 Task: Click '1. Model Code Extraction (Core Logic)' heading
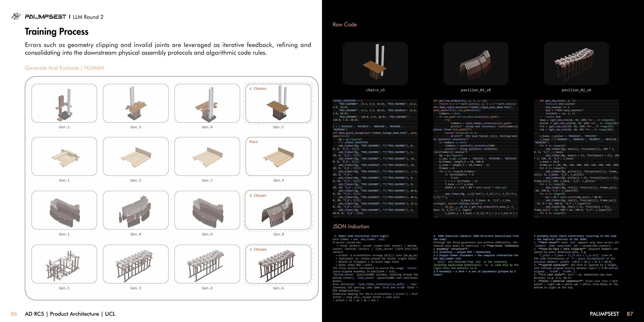pyautogui.click(x=361, y=236)
